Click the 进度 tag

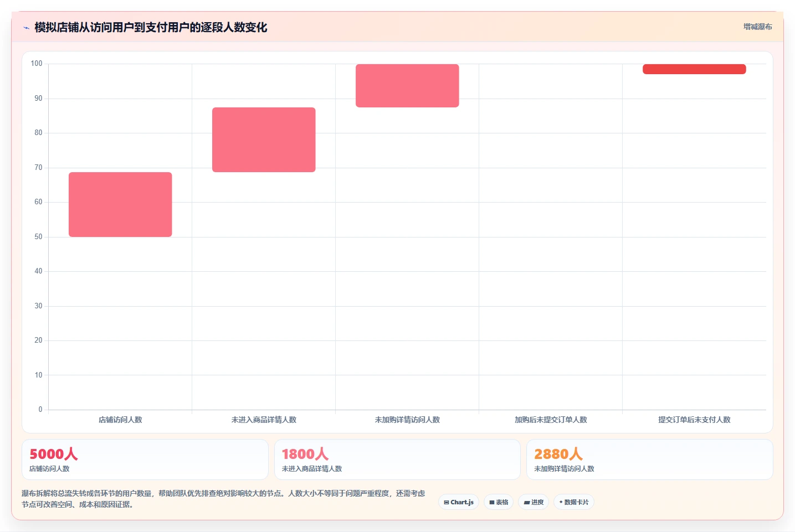(x=534, y=502)
